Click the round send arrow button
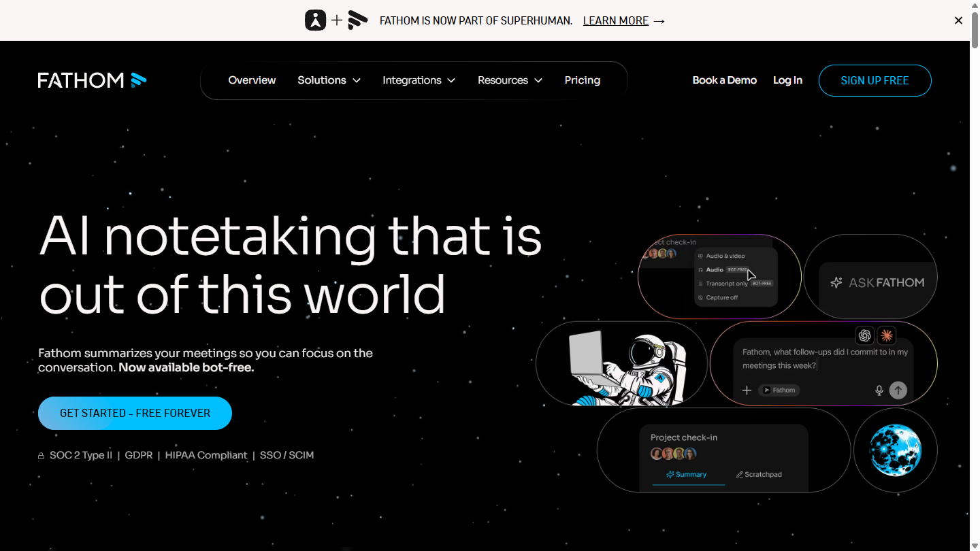Image resolution: width=980 pixels, height=551 pixels. coord(898,390)
